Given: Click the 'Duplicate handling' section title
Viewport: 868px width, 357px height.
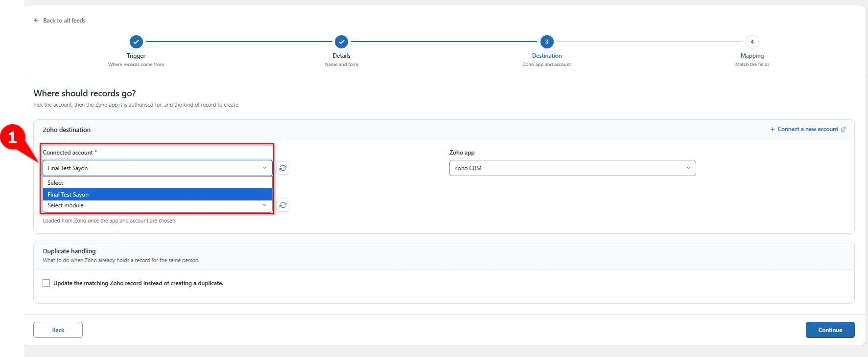Looking at the screenshot, I should tap(69, 251).
